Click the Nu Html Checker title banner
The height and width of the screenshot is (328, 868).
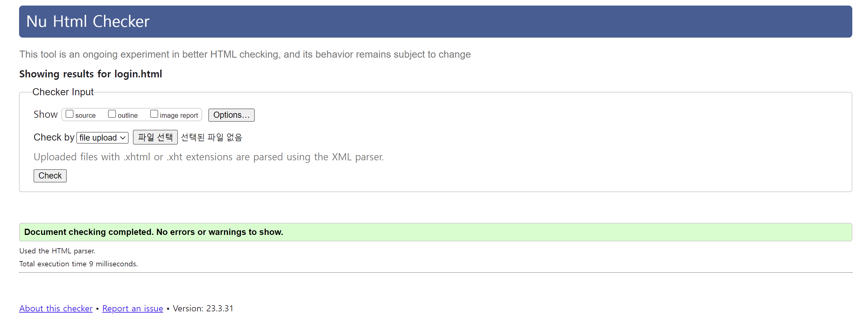tap(88, 22)
